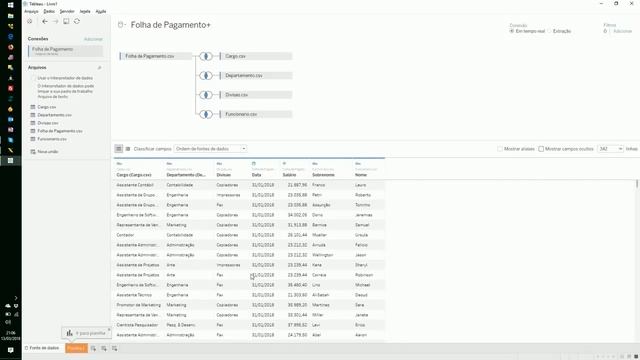The image size is (640, 360).
Task: Open the join icon next to Departamento.csv
Action: coord(206,76)
